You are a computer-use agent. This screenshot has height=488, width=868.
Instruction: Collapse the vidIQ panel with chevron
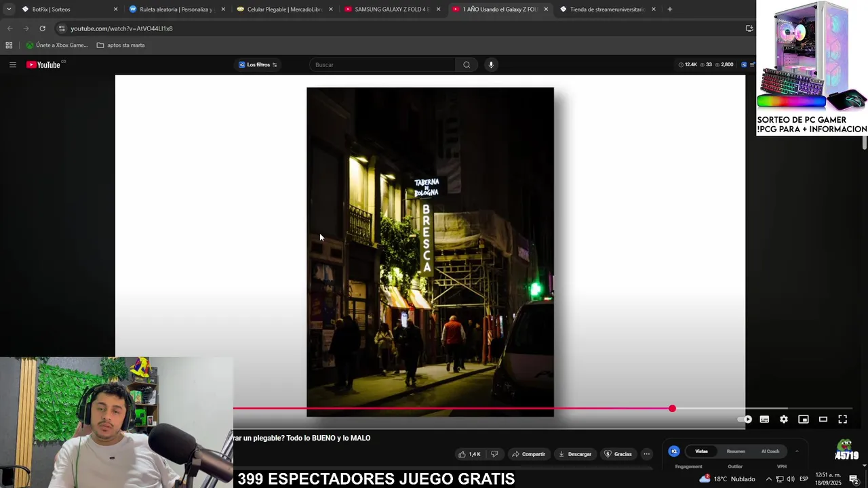tap(797, 451)
